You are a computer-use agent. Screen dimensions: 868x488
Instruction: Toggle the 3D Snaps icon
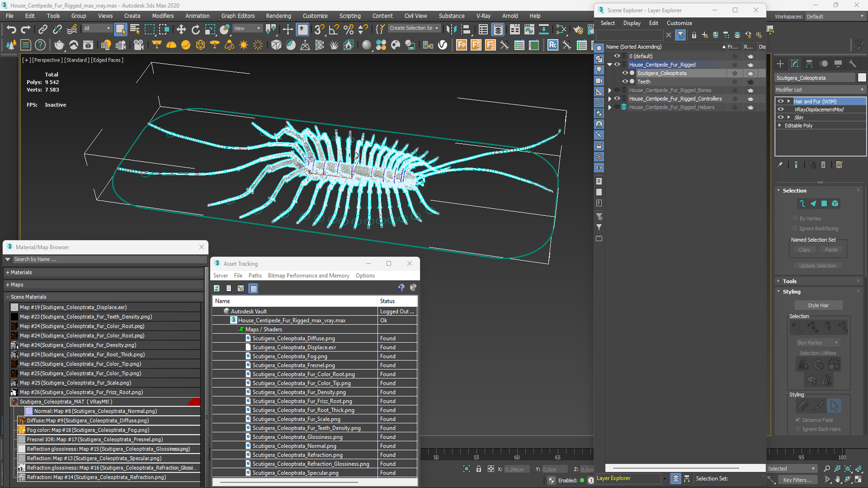[x=319, y=30]
